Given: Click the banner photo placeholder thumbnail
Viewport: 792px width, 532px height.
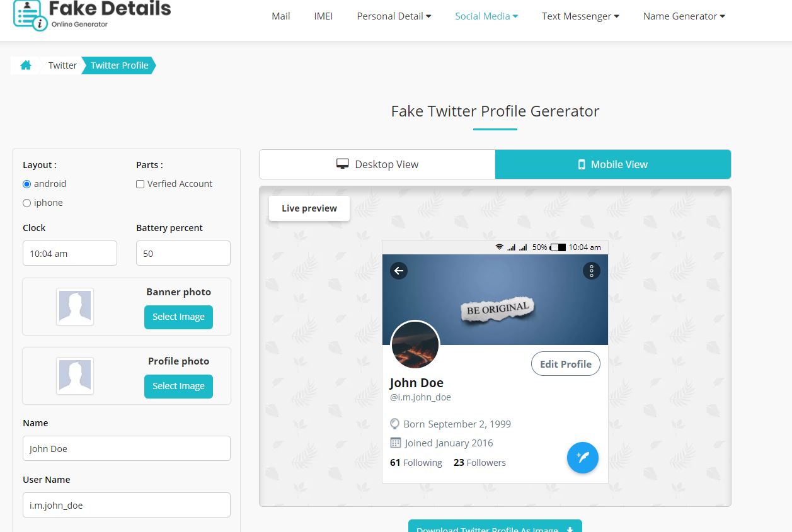Looking at the screenshot, I should pyautogui.click(x=75, y=307).
